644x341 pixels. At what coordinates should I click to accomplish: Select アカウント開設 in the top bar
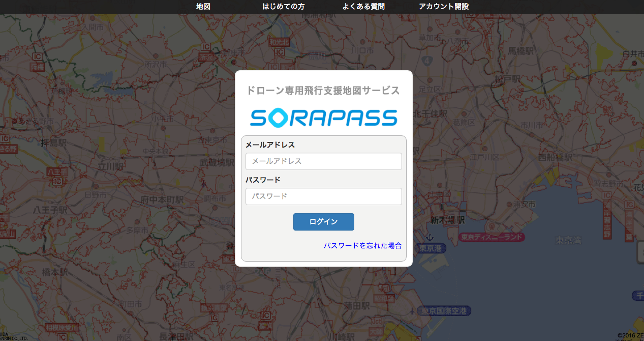[444, 7]
